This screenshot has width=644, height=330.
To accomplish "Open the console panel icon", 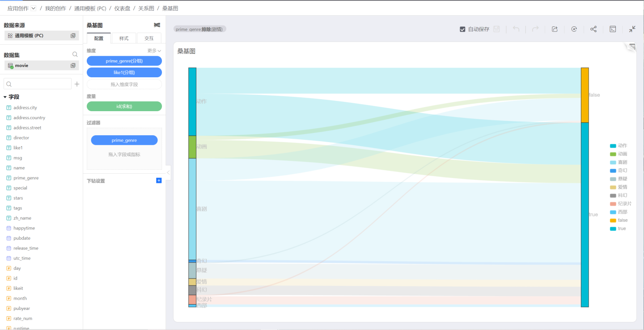I will (613, 29).
